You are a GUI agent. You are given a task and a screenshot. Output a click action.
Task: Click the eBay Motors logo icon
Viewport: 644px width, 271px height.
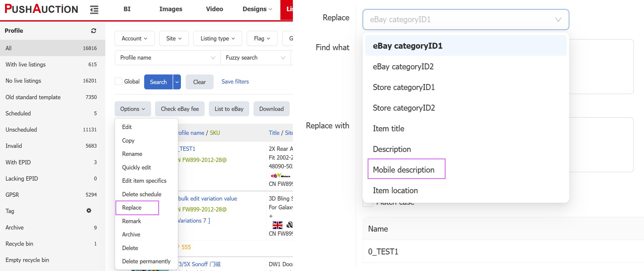(x=280, y=176)
